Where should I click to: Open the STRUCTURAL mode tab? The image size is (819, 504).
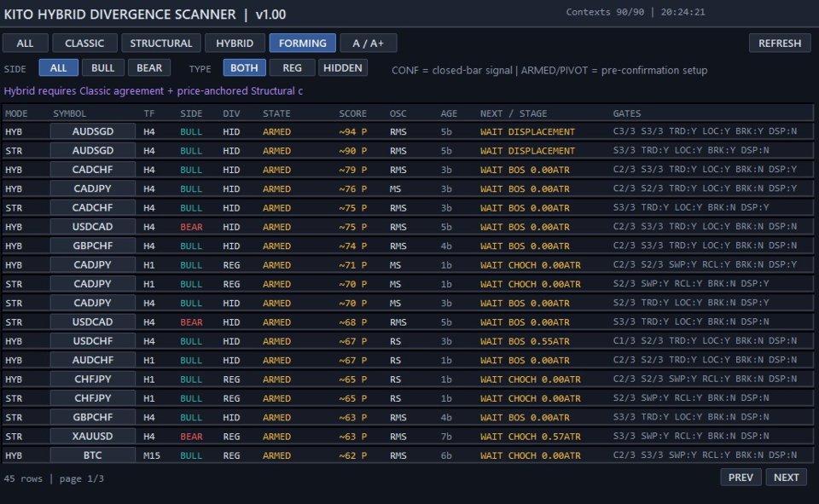coord(161,43)
